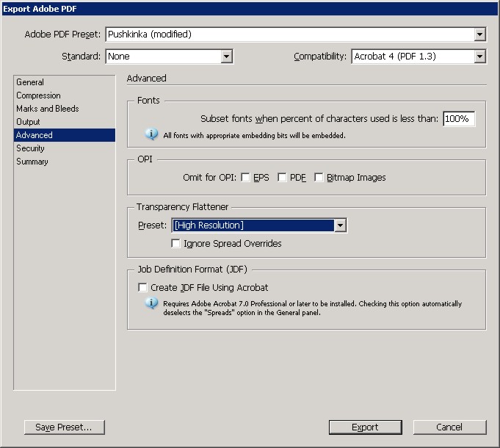Enable Omit for OPI EPS checkbox
Screen dimensions: 500x448
click(x=245, y=177)
